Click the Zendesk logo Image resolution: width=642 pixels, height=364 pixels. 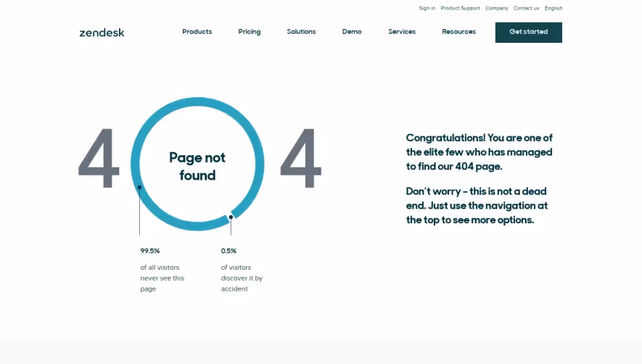102,33
